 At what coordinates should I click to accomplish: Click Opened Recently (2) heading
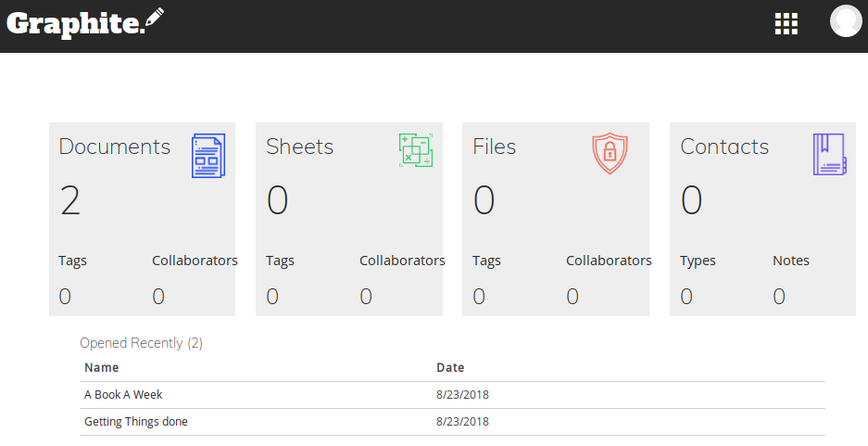click(141, 343)
